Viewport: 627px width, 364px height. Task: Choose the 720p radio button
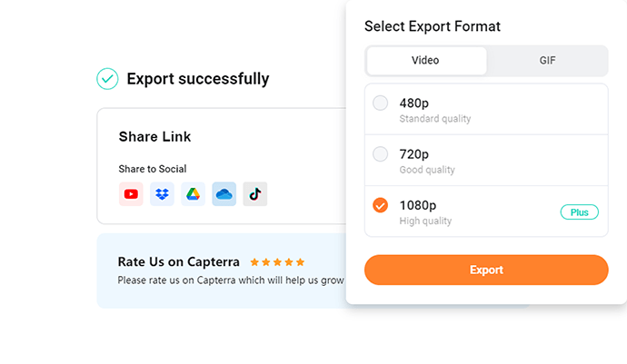tap(380, 153)
